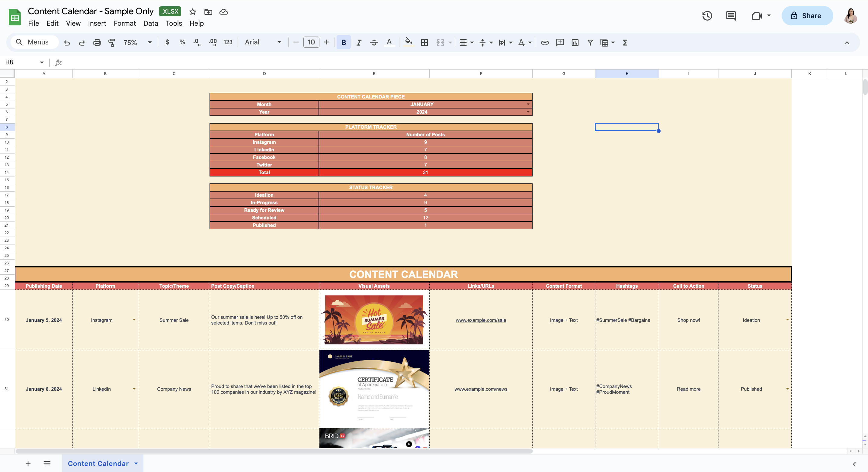Open the functions sigma icon
The height and width of the screenshot is (472, 868).
625,43
